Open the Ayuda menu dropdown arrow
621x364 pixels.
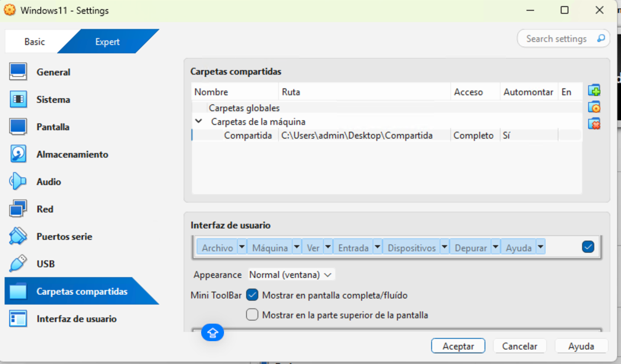point(541,247)
